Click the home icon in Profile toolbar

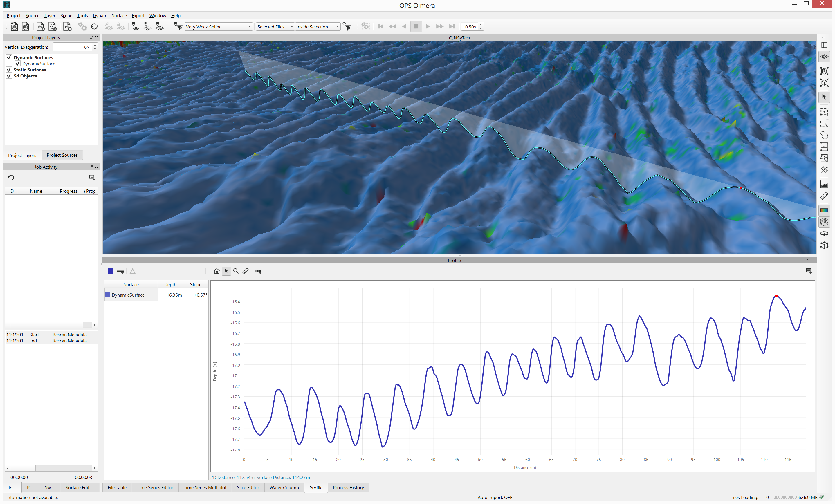coord(217,271)
